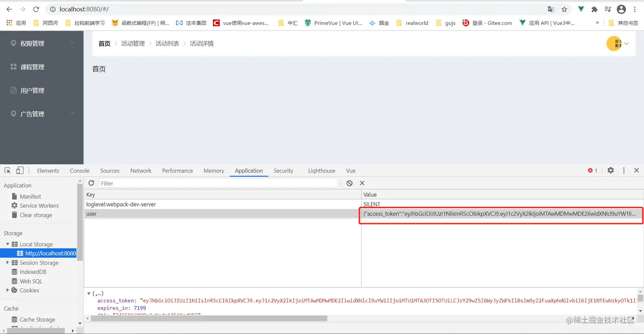This screenshot has height=334, width=644.
Task: Open the Chrome profile avatar icon
Action: click(x=621, y=9)
